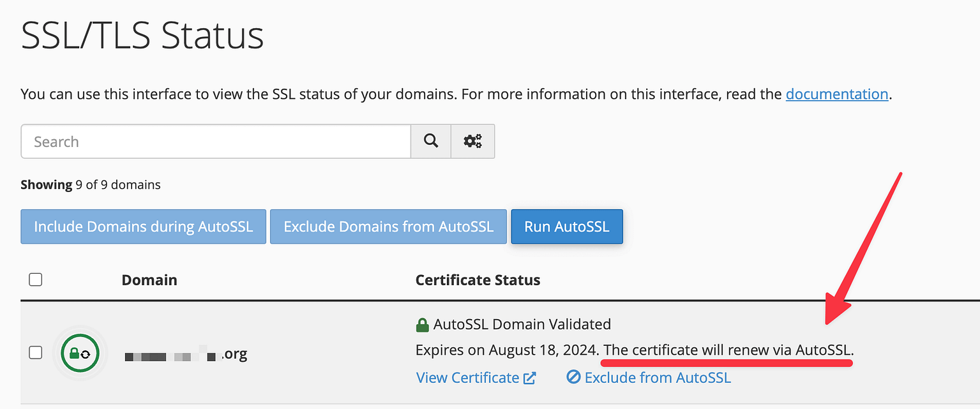This screenshot has height=409, width=980.
Task: Click Include Domains during AutoSSL
Action: click(143, 227)
